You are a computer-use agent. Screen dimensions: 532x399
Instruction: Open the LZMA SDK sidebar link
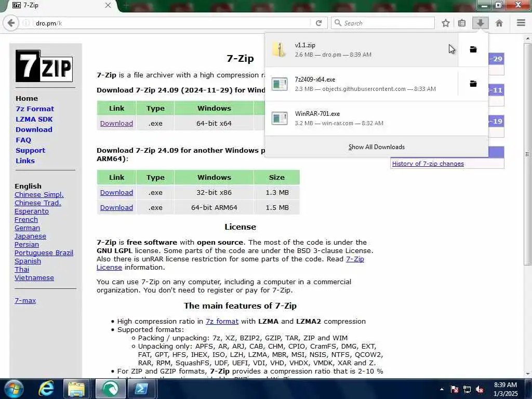pos(34,119)
